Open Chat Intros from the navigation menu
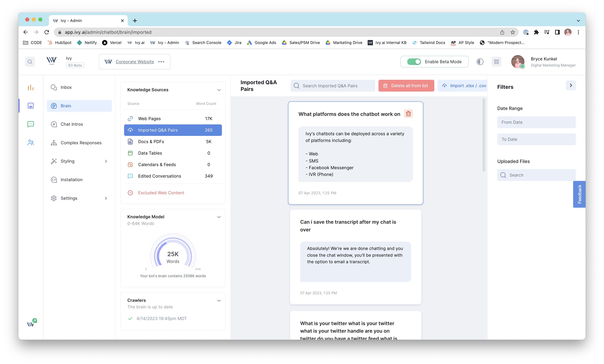 tap(72, 124)
